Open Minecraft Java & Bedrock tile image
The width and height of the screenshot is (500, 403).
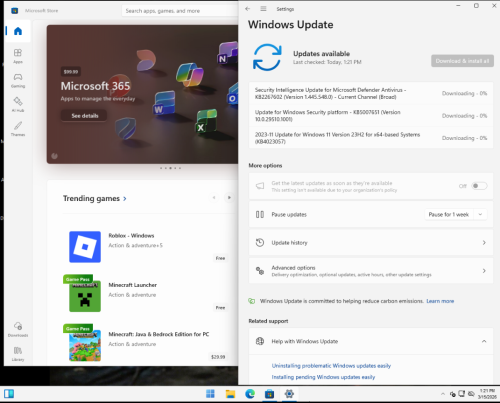[85, 346]
